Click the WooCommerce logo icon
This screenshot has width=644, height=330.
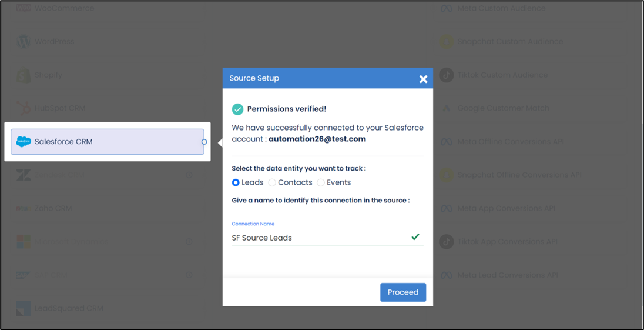pos(24,8)
